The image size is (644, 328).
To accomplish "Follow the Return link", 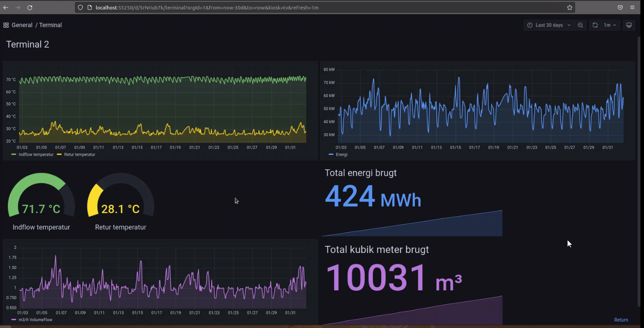I will pos(621,320).
